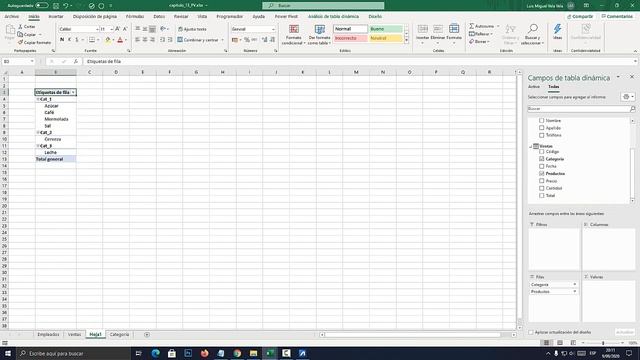Click the Formato cells icon
The height and width of the screenshot is (360, 640).
coord(454,29)
